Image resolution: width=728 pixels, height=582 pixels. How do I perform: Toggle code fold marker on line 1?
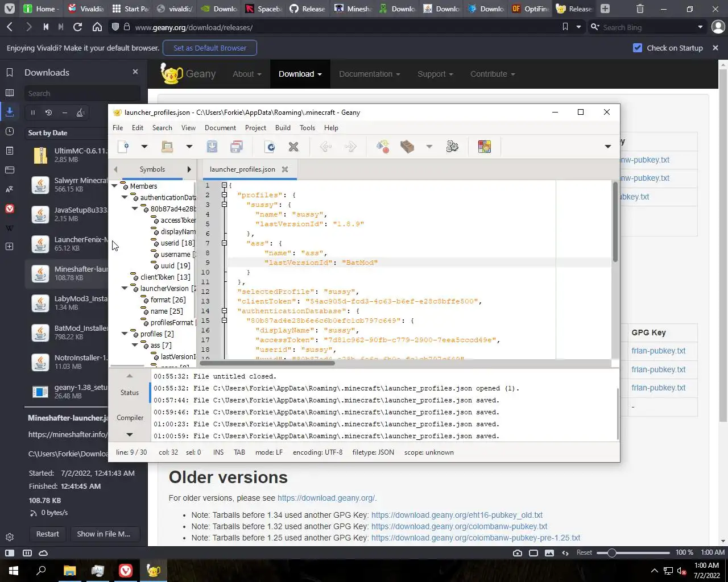tap(224, 185)
